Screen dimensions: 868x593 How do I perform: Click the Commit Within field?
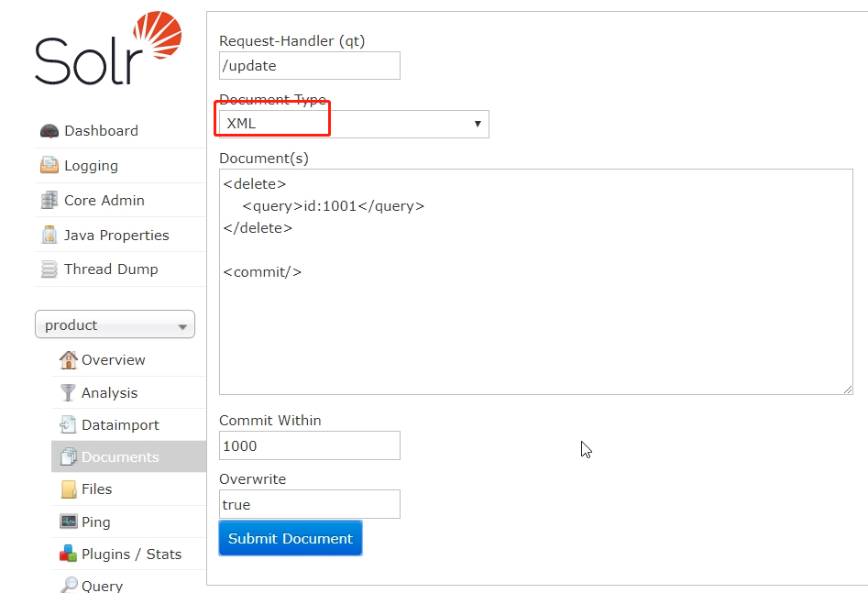click(310, 445)
